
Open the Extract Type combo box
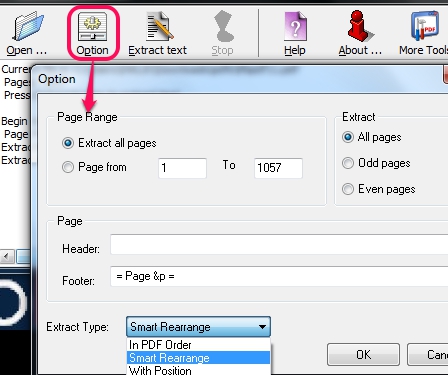coord(198,327)
